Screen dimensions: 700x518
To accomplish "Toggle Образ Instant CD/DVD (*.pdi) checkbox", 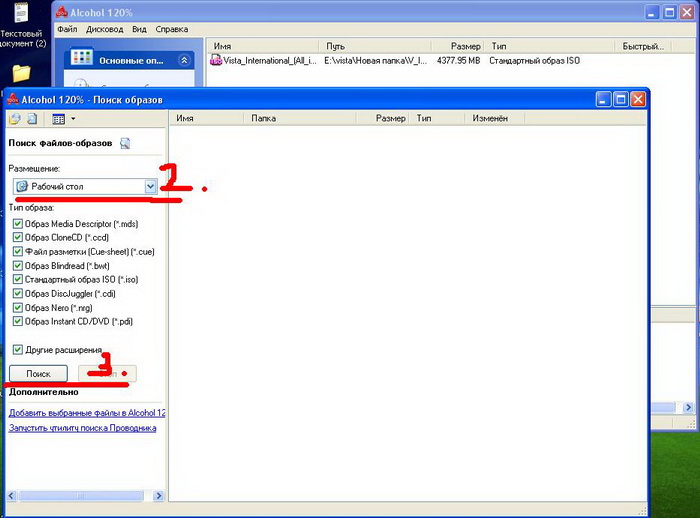I will 17,321.
